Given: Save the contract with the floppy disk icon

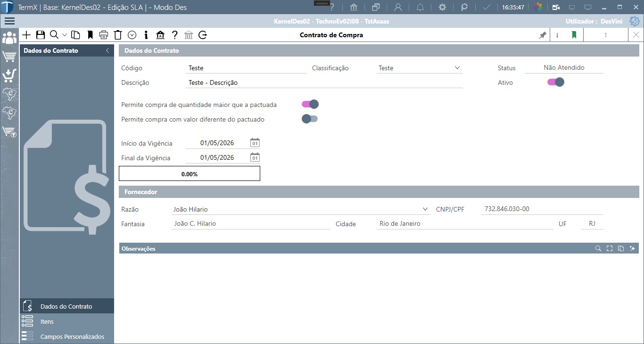Looking at the screenshot, I should (x=41, y=35).
